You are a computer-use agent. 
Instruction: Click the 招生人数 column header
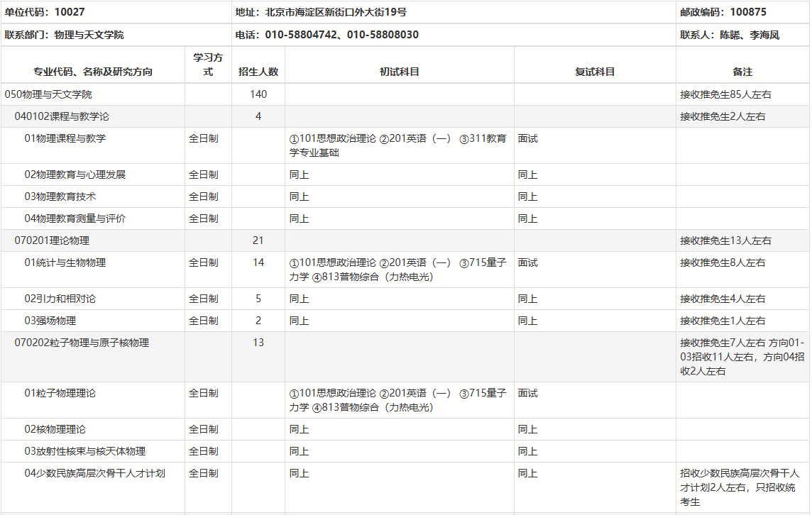[258, 72]
